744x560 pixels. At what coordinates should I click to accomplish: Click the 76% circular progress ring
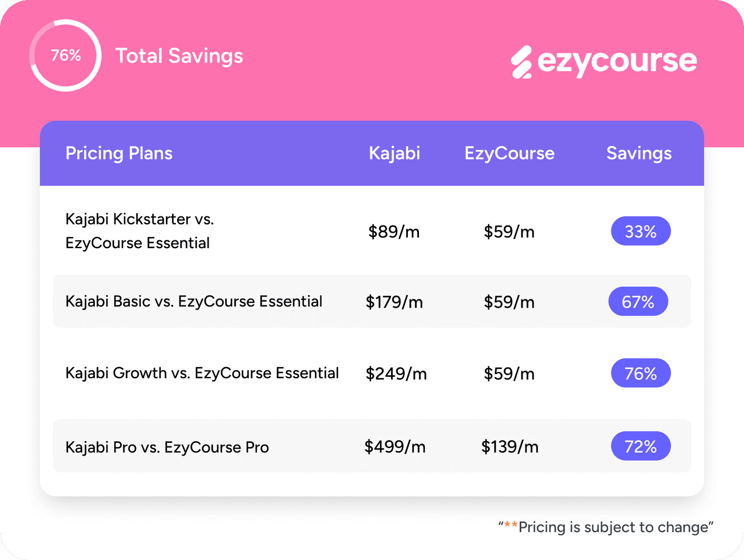pyautogui.click(x=66, y=55)
